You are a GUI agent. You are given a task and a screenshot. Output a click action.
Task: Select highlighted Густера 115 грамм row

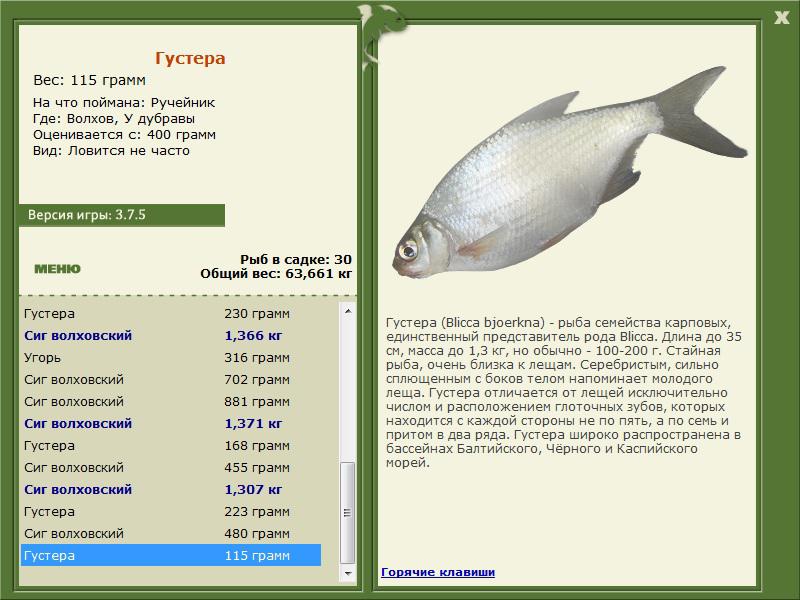[171, 555]
